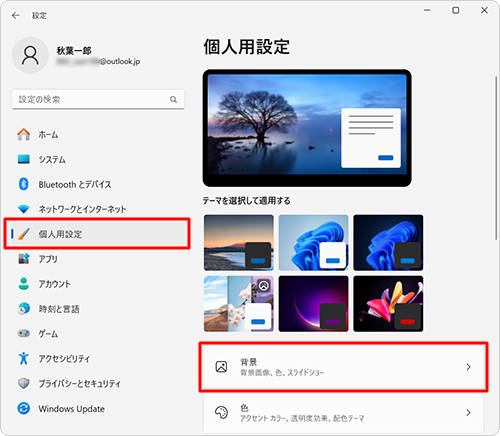Click the user profile avatar icon
The height and width of the screenshot is (436, 500).
30,55
